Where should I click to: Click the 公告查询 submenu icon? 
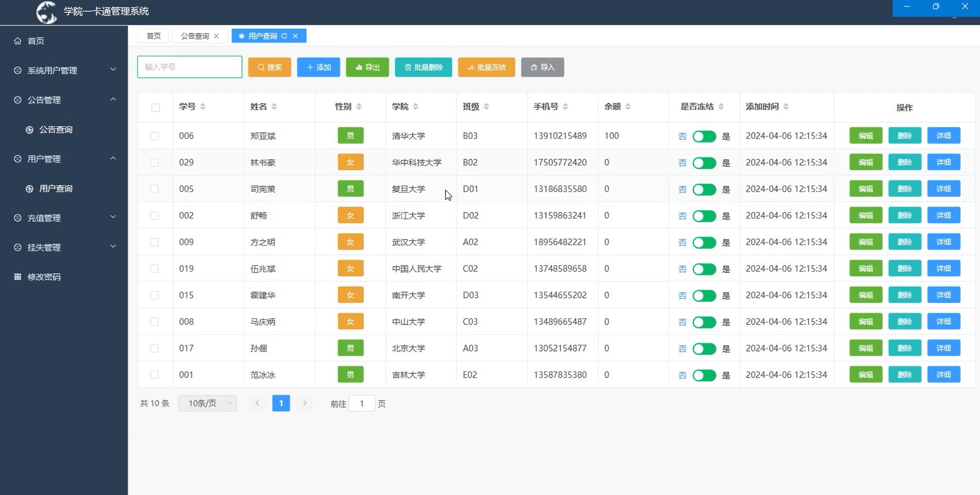click(30, 130)
